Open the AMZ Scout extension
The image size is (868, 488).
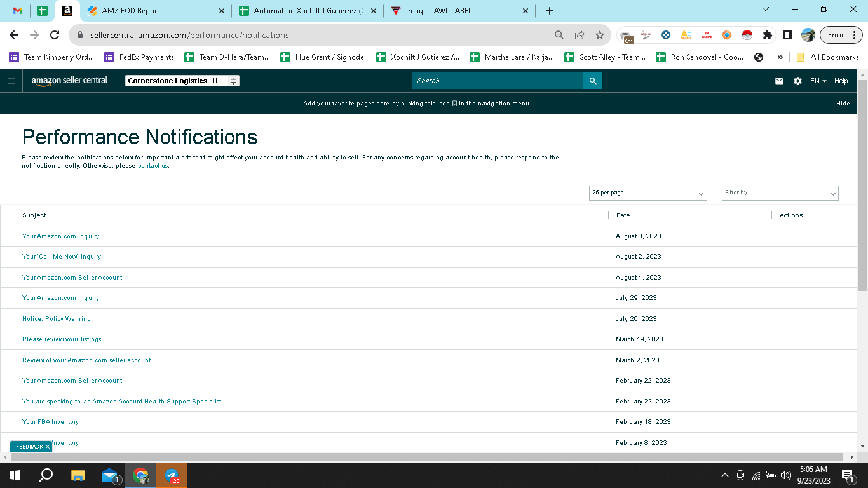pos(686,35)
